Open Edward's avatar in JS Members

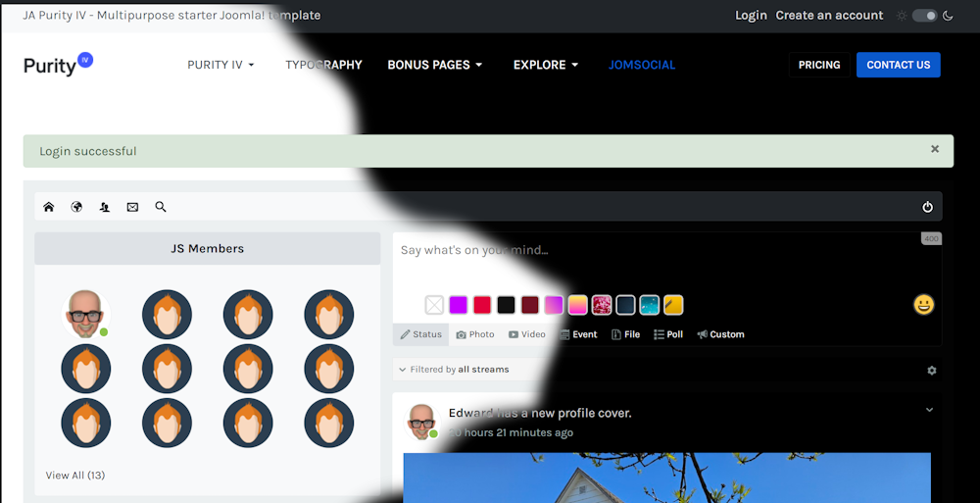[85, 314]
